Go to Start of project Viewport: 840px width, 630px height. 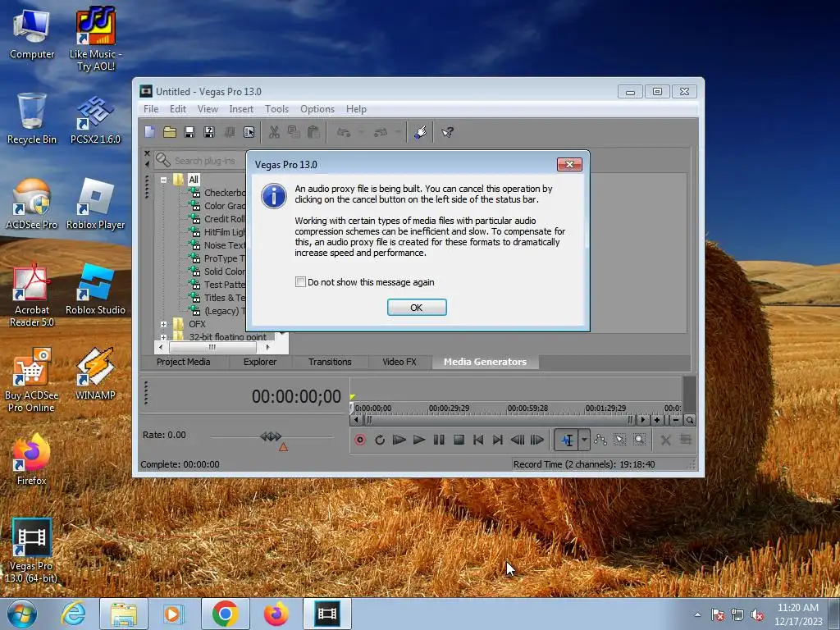click(478, 440)
